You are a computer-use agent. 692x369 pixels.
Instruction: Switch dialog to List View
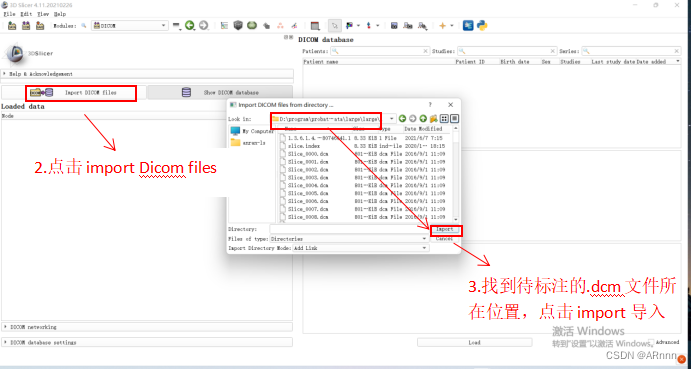click(444, 118)
